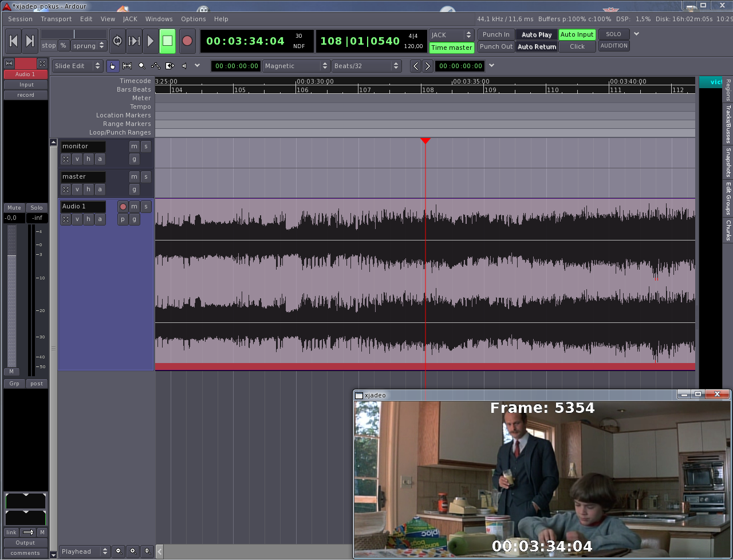This screenshot has width=733, height=560.
Task: Click the green stop transport button
Action: click(167, 41)
